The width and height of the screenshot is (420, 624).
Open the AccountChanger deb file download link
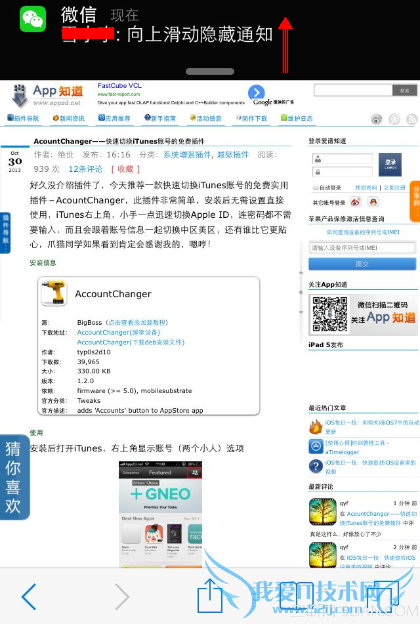(x=131, y=342)
